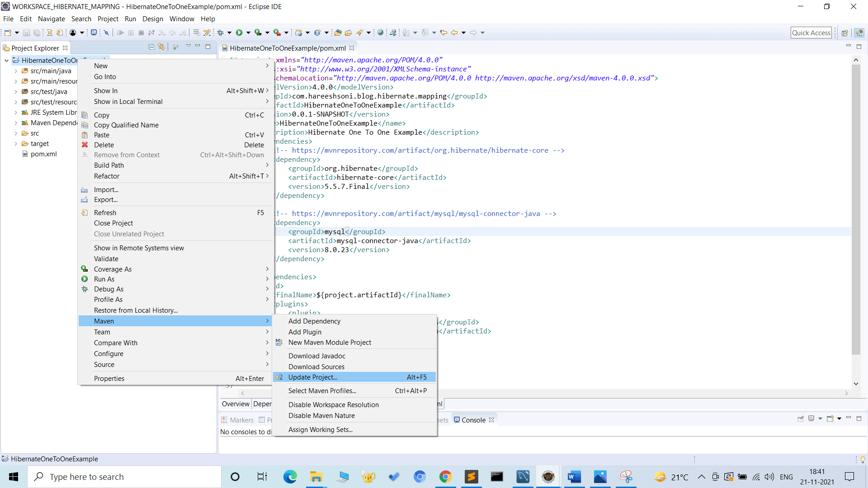Switch to the Overview editor tab

236,404
